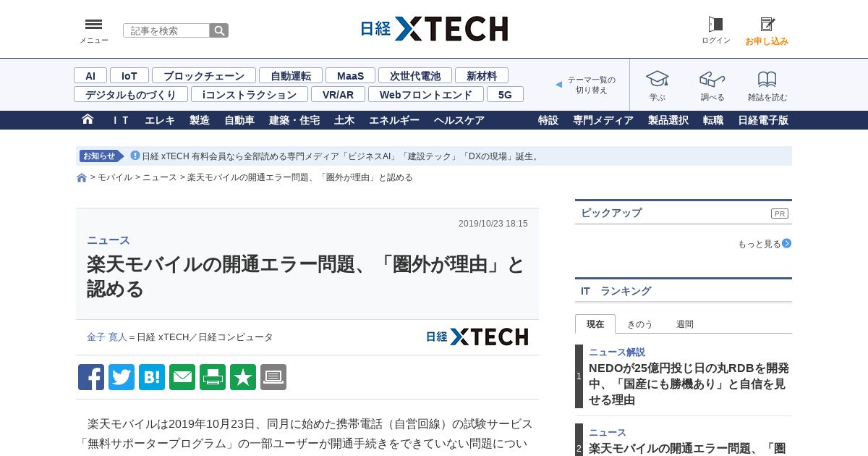Image resolution: width=868 pixels, height=456 pixels.
Task: Open the hamburger メニュー icon
Action: pyautogui.click(x=93, y=25)
